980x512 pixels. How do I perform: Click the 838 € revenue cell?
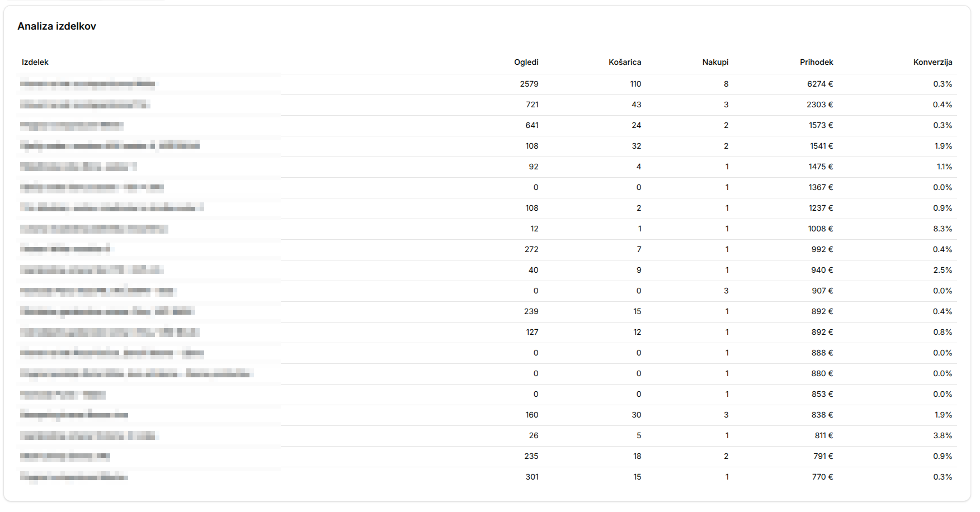(822, 415)
